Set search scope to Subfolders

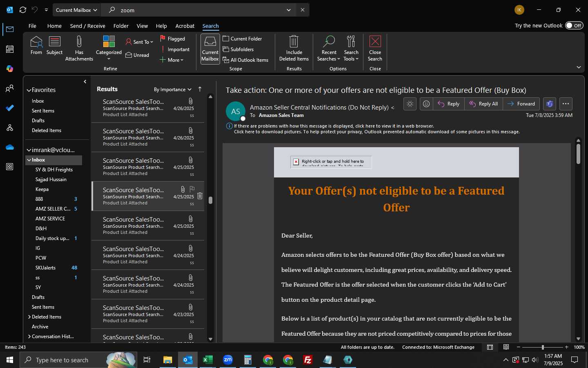pyautogui.click(x=238, y=49)
